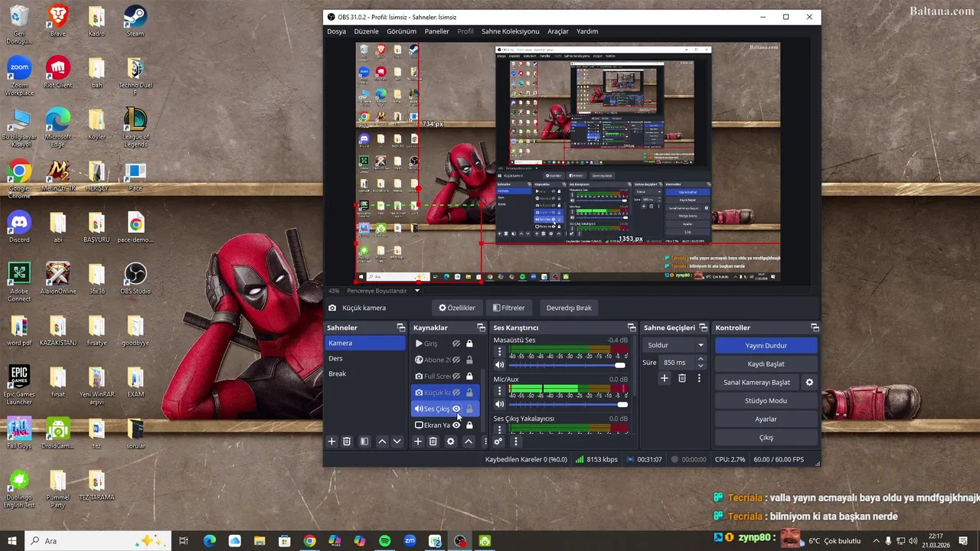Open Düzenle menu
The height and width of the screenshot is (551, 980).
click(366, 31)
